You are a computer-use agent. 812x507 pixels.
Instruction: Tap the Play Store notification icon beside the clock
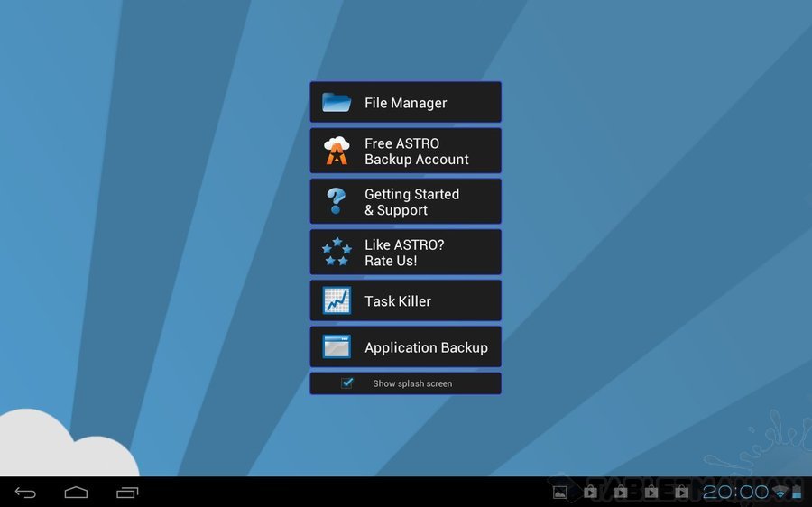point(681,492)
